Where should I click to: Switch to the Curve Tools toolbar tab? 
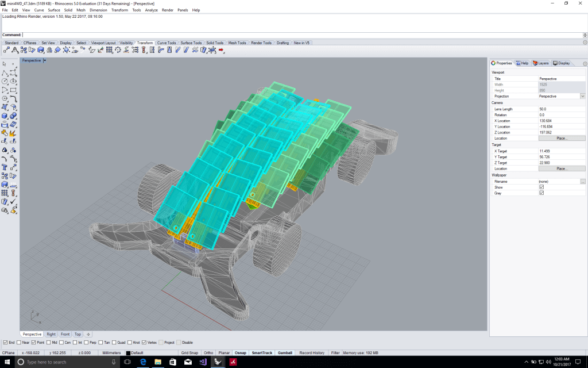pos(166,43)
